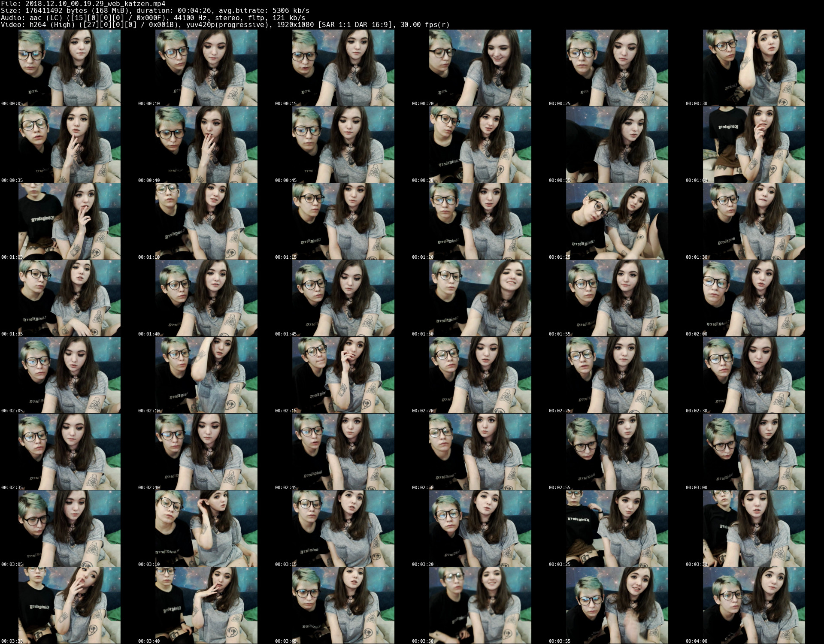
Task: Click the file name 2018.12.10_00.19.29_web_katzen.mp4
Action: [95, 4]
